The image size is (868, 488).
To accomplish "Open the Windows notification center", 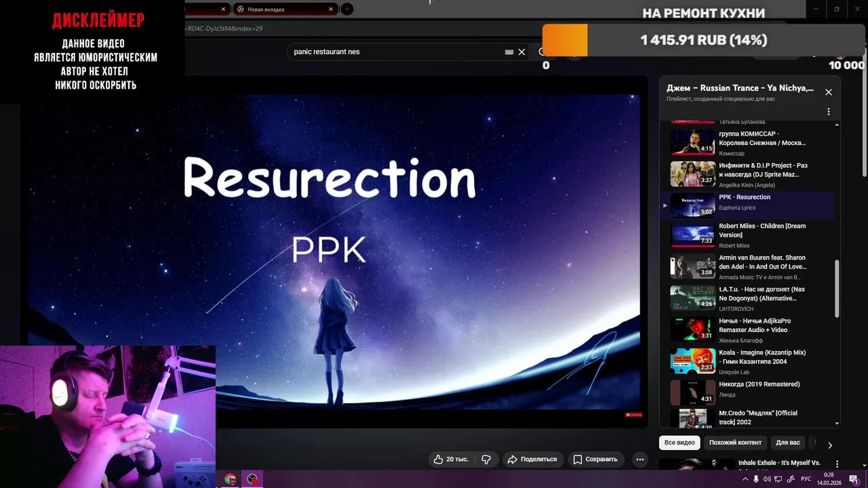I will [854, 479].
